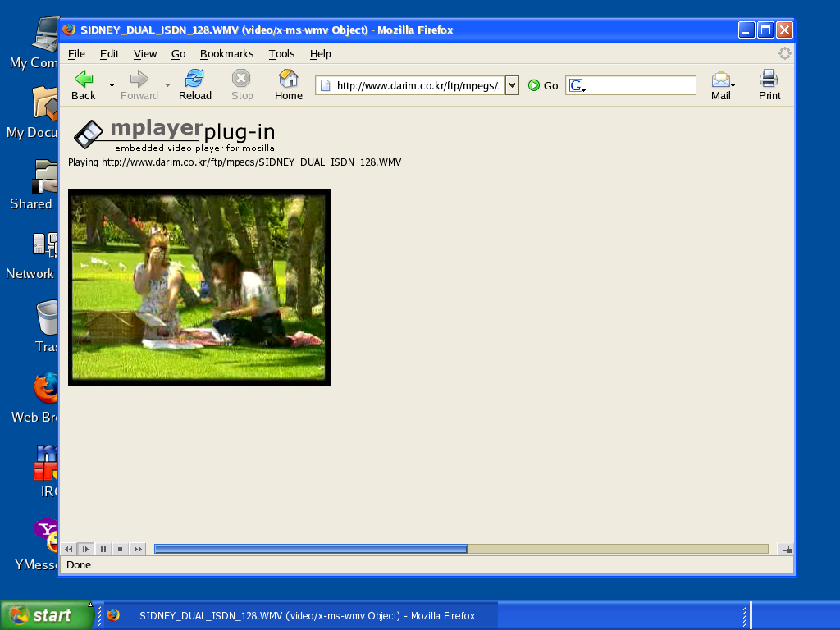
Task: Open the File menu
Action: point(76,53)
